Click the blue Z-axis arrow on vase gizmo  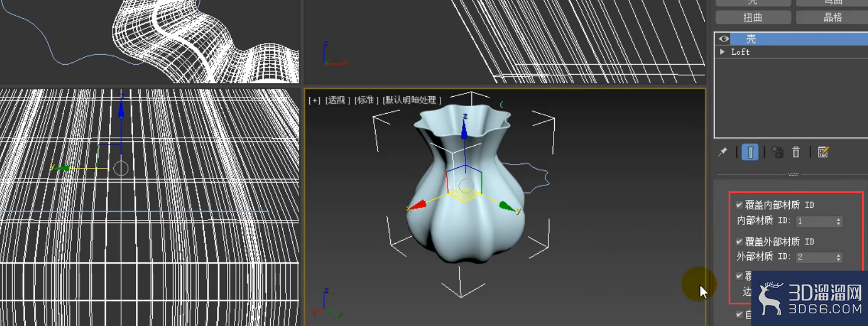point(465,129)
